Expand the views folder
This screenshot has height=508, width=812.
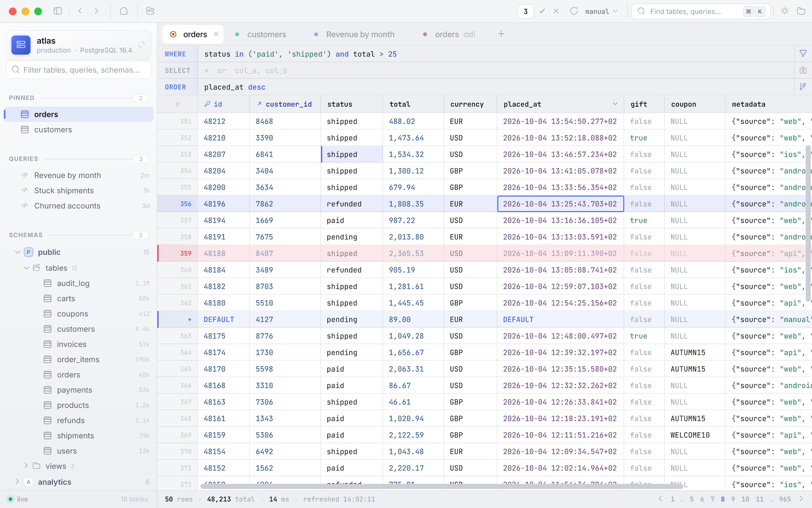[26, 466]
